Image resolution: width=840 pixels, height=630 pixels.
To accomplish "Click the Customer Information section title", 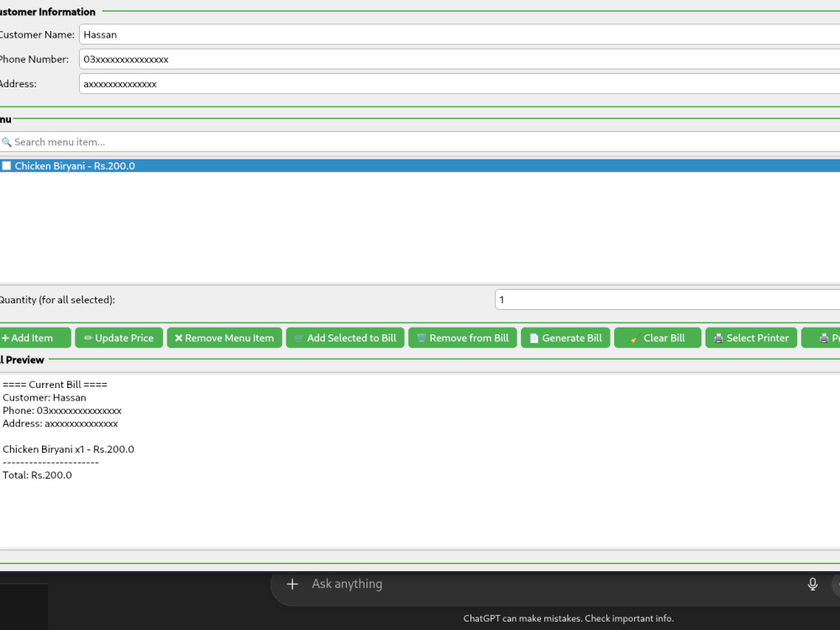I will [47, 12].
